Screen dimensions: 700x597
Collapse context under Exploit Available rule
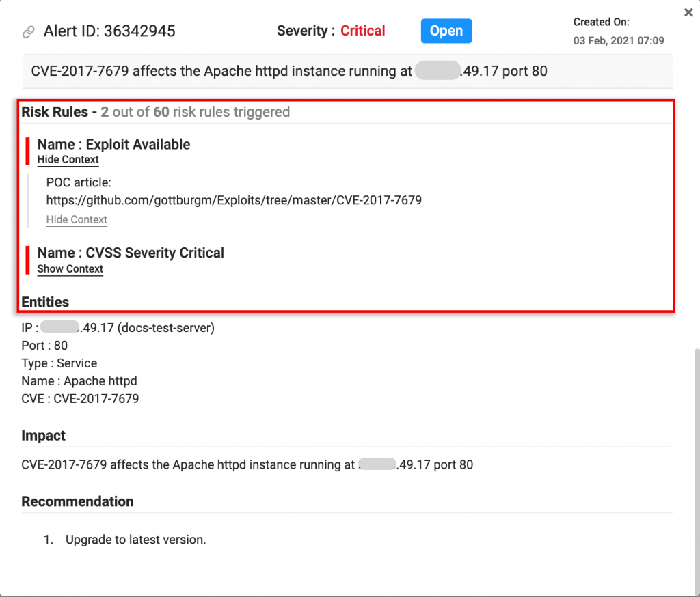(x=68, y=160)
